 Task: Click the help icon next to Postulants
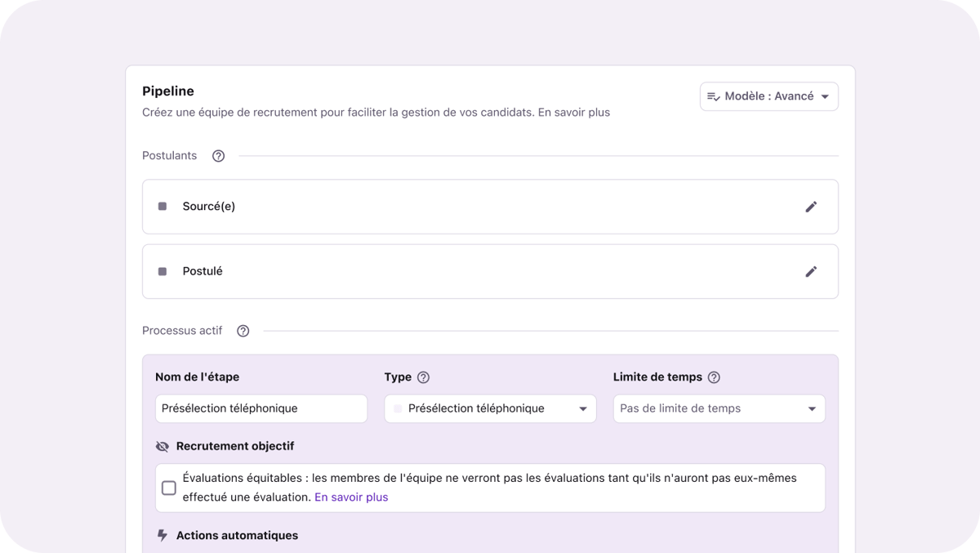click(218, 156)
